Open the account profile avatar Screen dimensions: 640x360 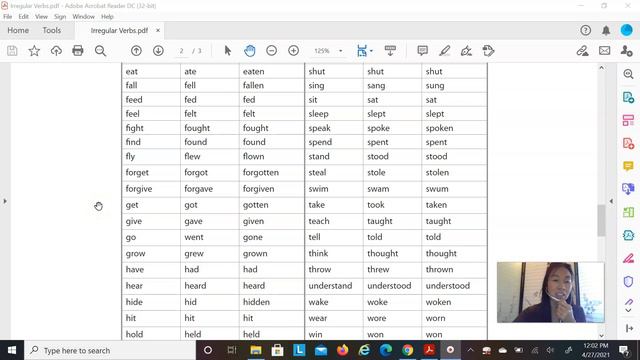tap(627, 30)
